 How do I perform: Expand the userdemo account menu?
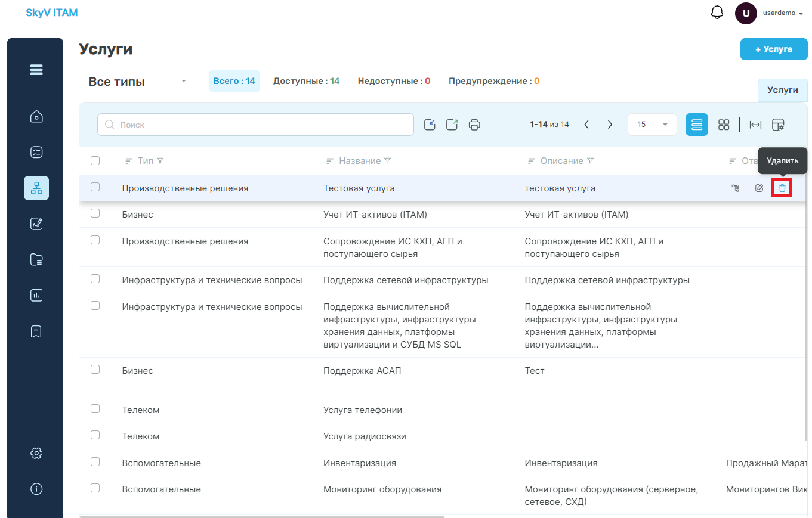tap(783, 13)
